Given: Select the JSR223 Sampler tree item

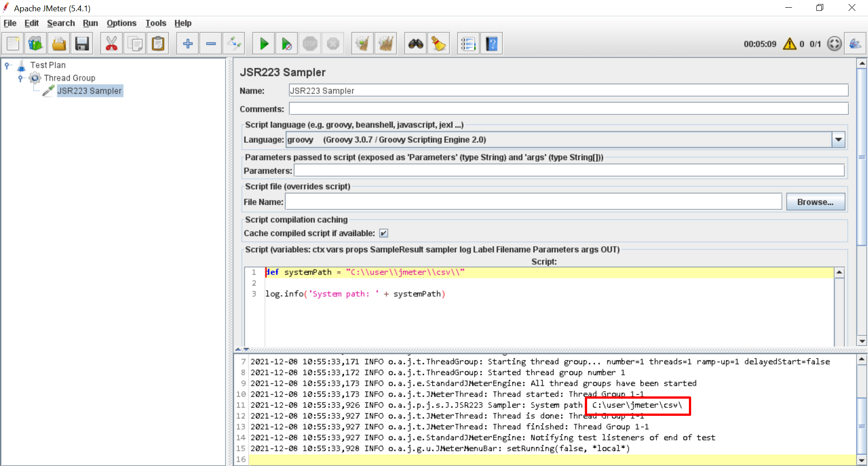Looking at the screenshot, I should coord(90,90).
